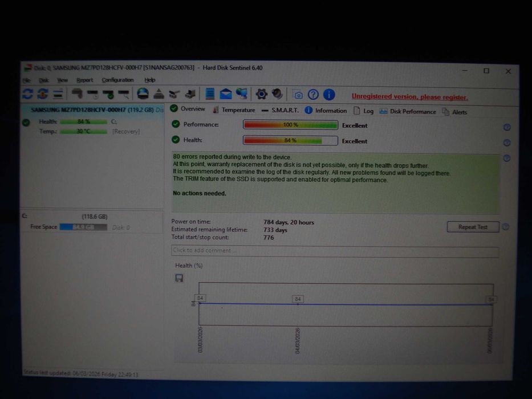Click the left panel Temp 30 °C bar
532x399 pixels.
[83, 131]
